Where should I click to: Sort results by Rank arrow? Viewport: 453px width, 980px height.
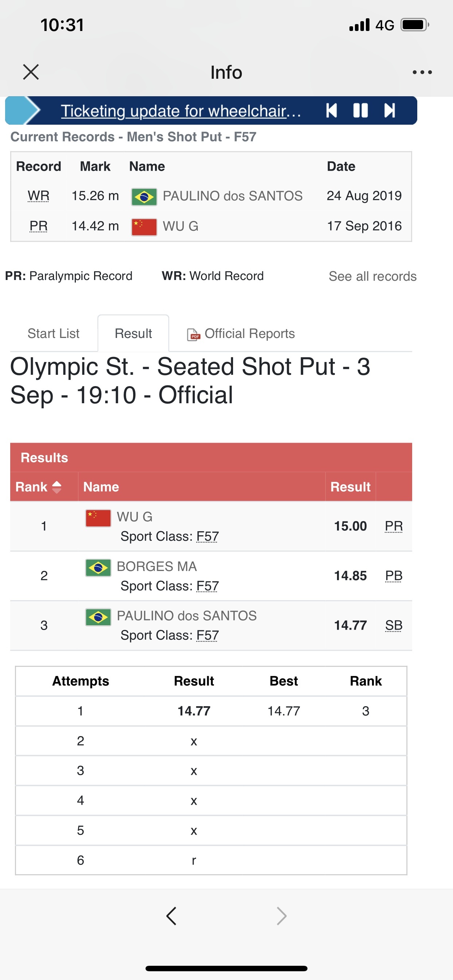pos(57,487)
